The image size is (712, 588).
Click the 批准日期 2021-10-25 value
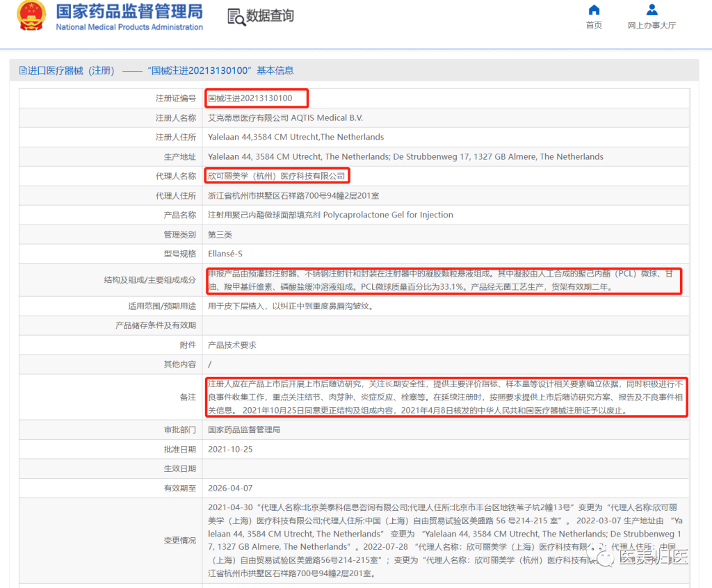click(230, 450)
